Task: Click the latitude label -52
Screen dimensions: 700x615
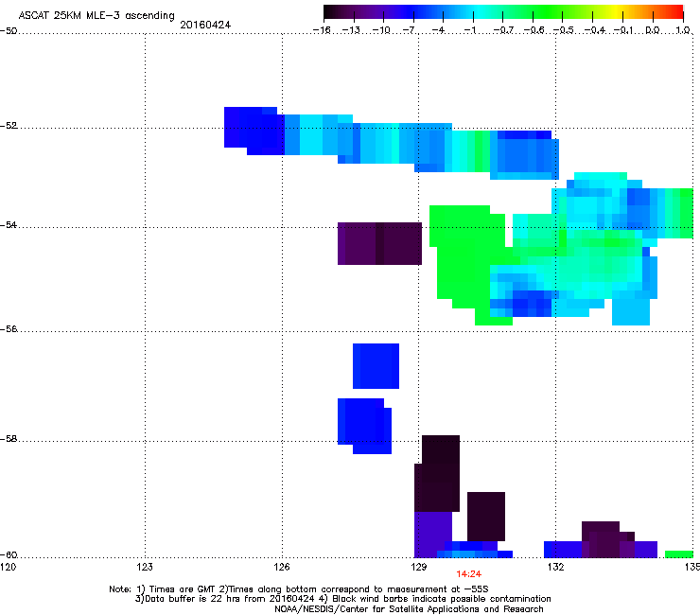Action: point(9,126)
